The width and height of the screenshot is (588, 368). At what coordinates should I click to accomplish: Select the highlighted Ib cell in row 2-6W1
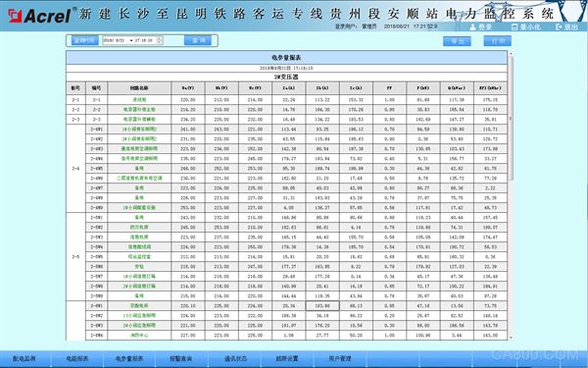[322, 305]
